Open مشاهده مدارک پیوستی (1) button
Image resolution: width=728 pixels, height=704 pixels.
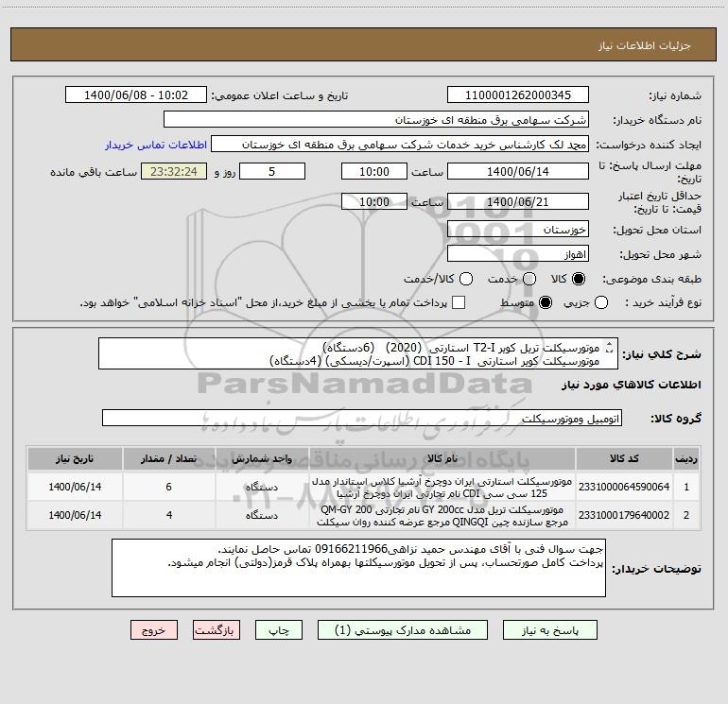point(403,630)
